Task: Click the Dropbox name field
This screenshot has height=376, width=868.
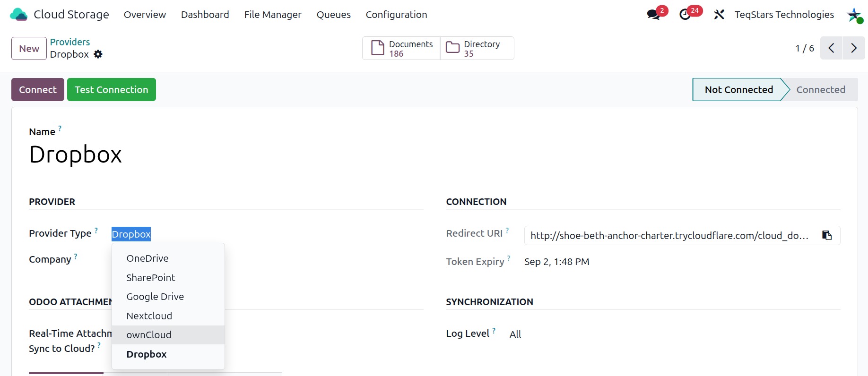Action: click(76, 154)
